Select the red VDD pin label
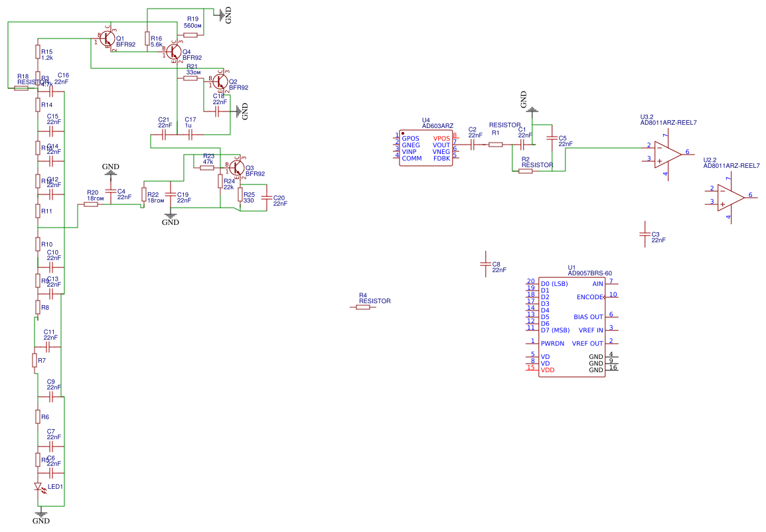This screenshot has width=766, height=532. tap(548, 370)
